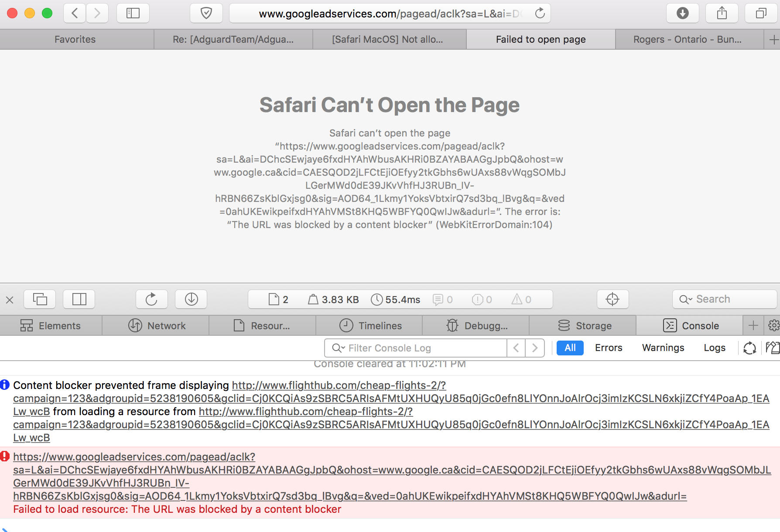Click the Safari address bar URL
780x532 pixels.
(390, 14)
